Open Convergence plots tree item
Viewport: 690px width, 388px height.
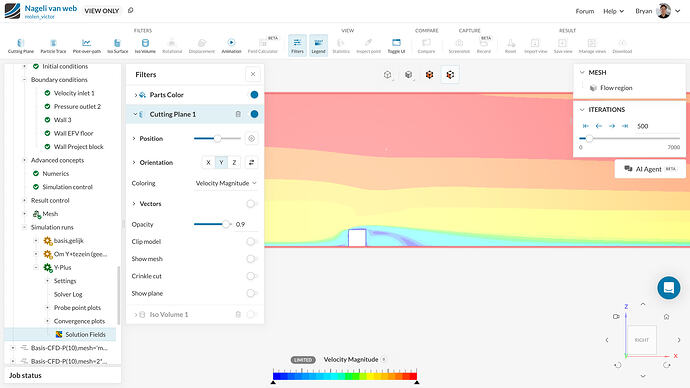(x=79, y=321)
